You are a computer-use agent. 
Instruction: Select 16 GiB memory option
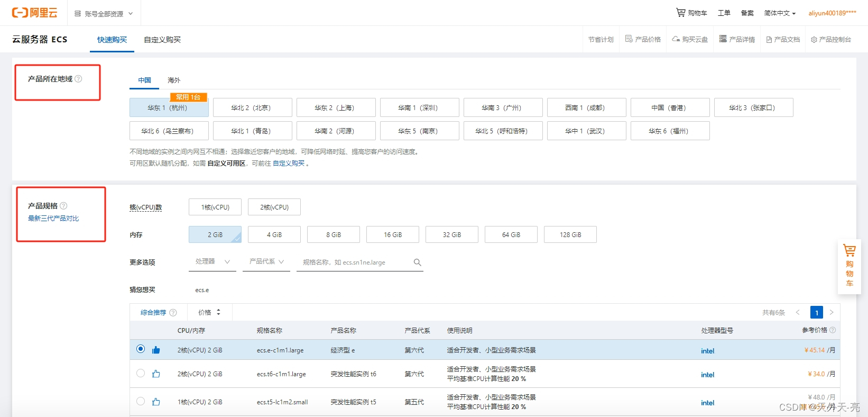coord(393,234)
